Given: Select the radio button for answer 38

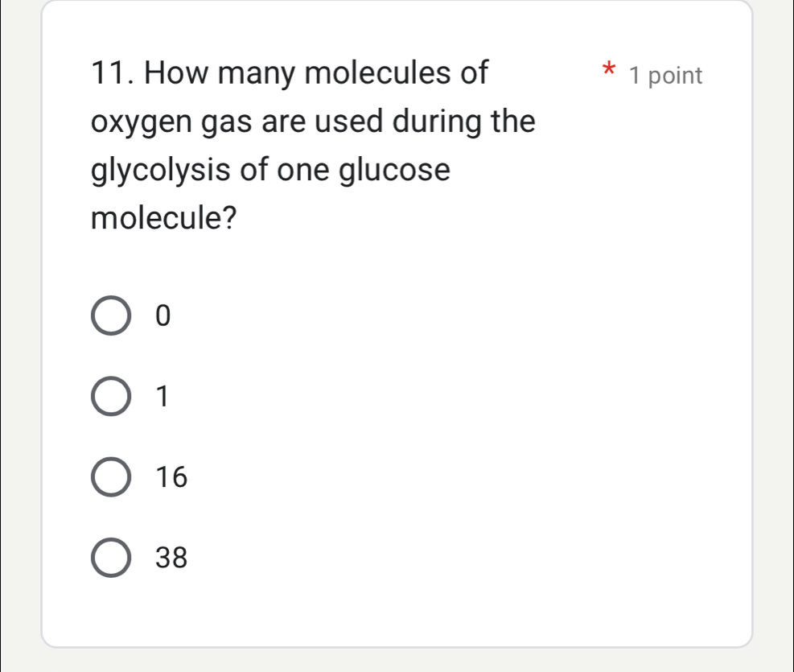Looking at the screenshot, I should click(x=111, y=558).
